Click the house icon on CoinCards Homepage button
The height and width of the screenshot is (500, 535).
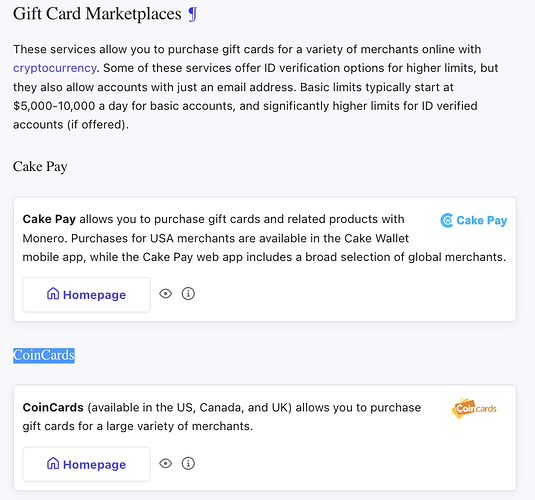53,463
